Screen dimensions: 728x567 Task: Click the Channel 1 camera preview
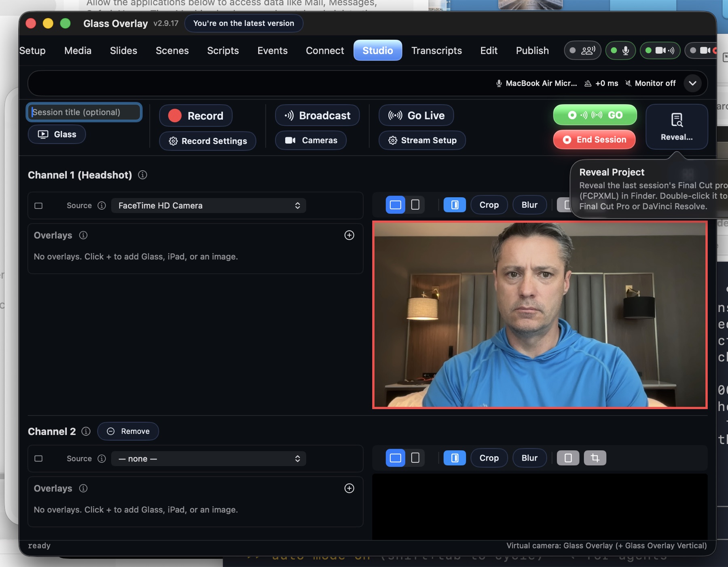click(x=540, y=315)
